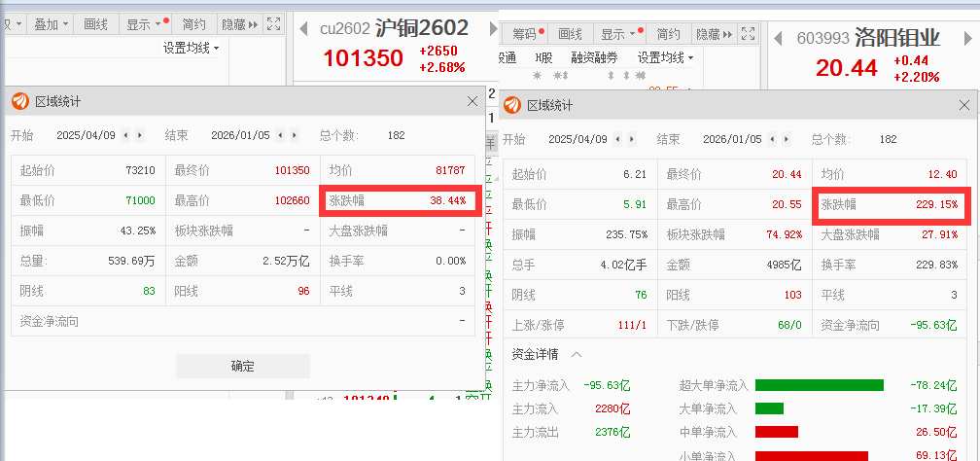Click 金额 value 2.52万亿
The image size is (980, 461).
click(286, 261)
